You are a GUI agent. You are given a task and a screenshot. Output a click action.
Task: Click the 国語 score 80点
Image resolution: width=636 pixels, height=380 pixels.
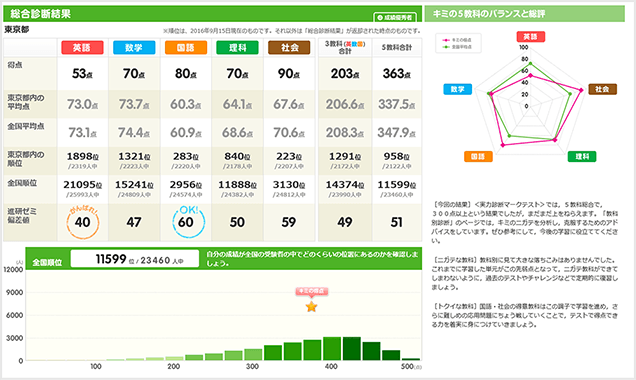point(186,73)
